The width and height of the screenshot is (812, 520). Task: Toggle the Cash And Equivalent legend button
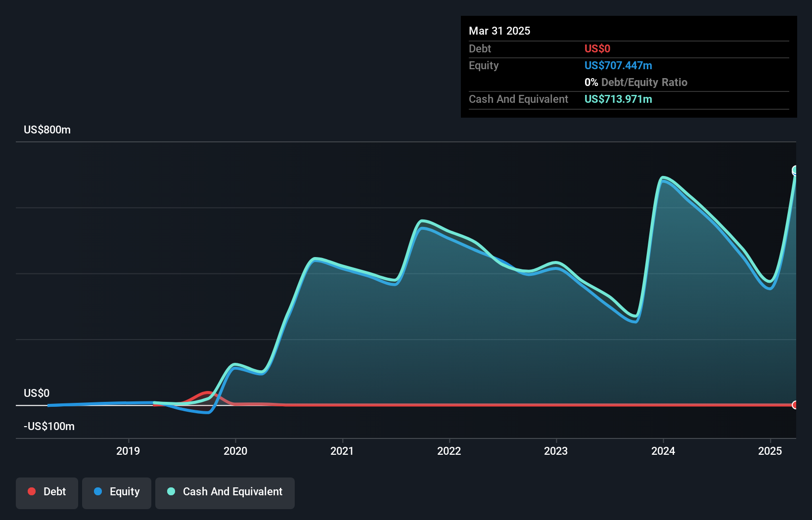[225, 493]
